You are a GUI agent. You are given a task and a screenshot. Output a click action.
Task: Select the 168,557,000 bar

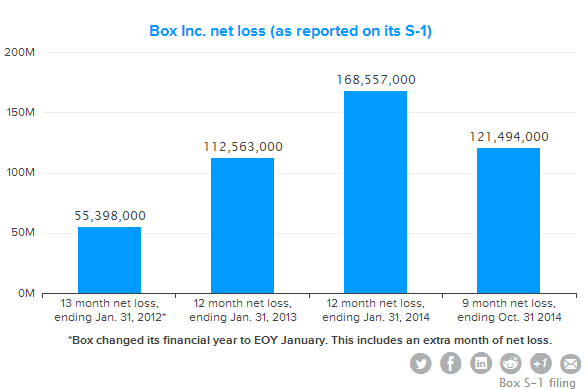(x=375, y=192)
